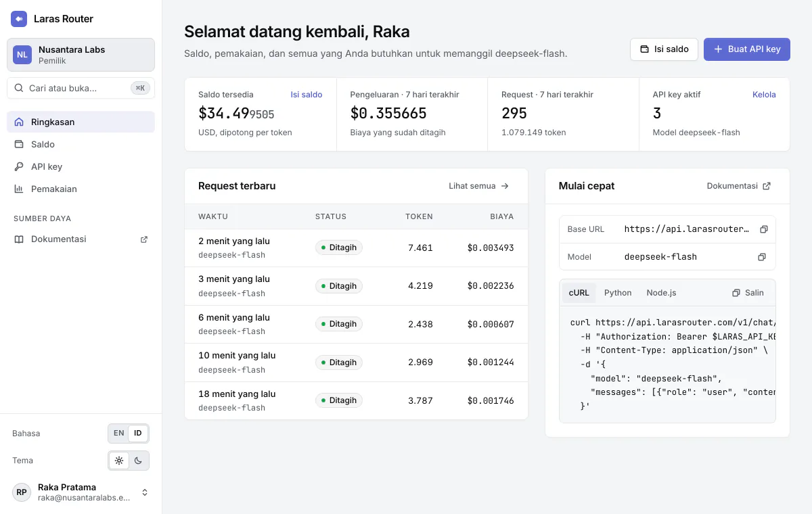Click the '6 menit yang lalu' request row
The width and height of the screenshot is (812, 514).
(356, 324)
